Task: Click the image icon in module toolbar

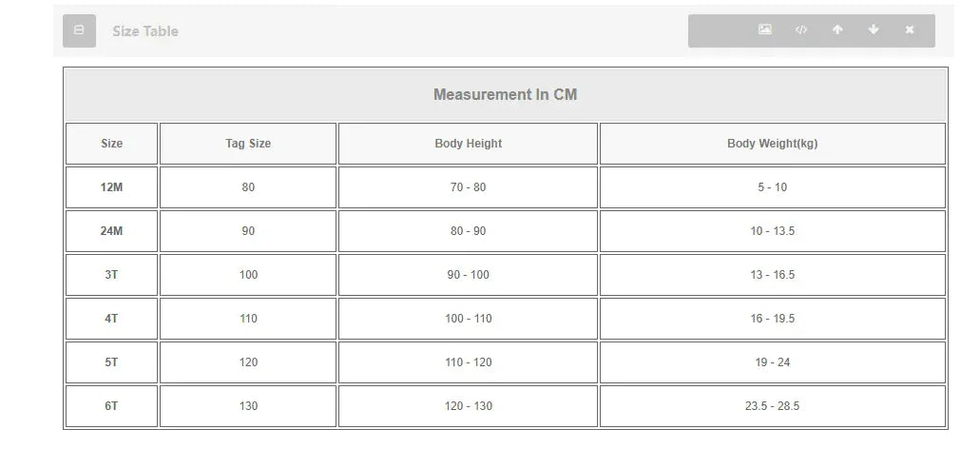Action: click(764, 30)
